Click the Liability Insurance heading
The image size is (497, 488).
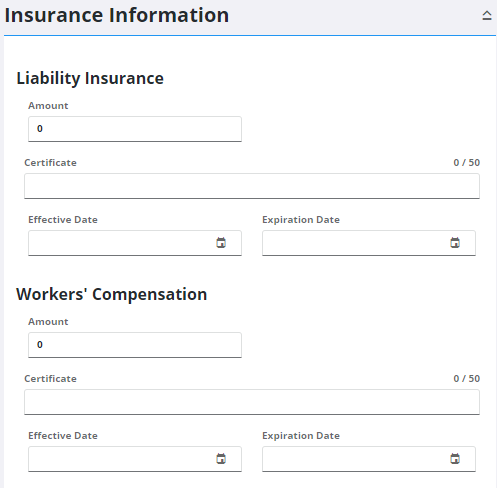point(90,79)
